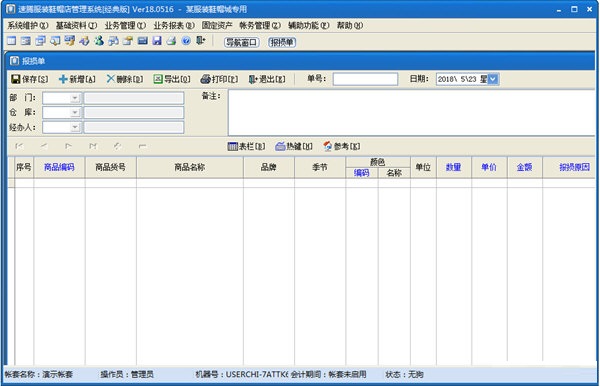Image resolution: width=600 pixels, height=386 pixels.
Task: Click 帐套名称：演示帐套 in the status bar
Action: click(x=38, y=375)
